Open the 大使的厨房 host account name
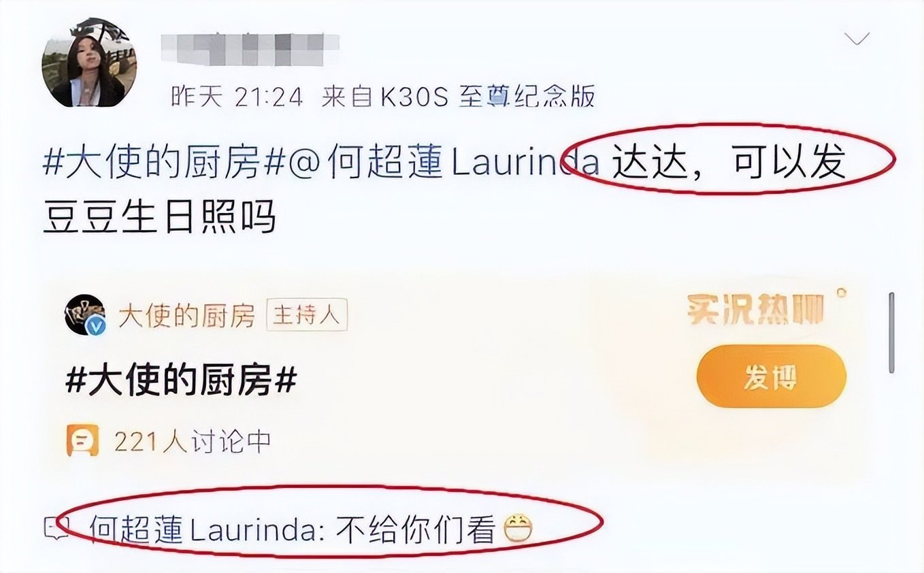Image resolution: width=924 pixels, height=573 pixels. pos(187,316)
